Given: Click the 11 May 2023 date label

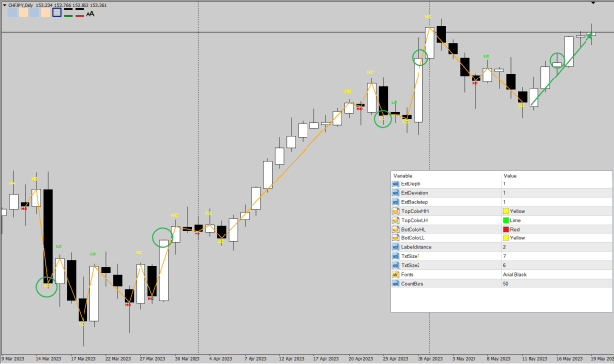Looking at the screenshot, I should click(534, 358).
